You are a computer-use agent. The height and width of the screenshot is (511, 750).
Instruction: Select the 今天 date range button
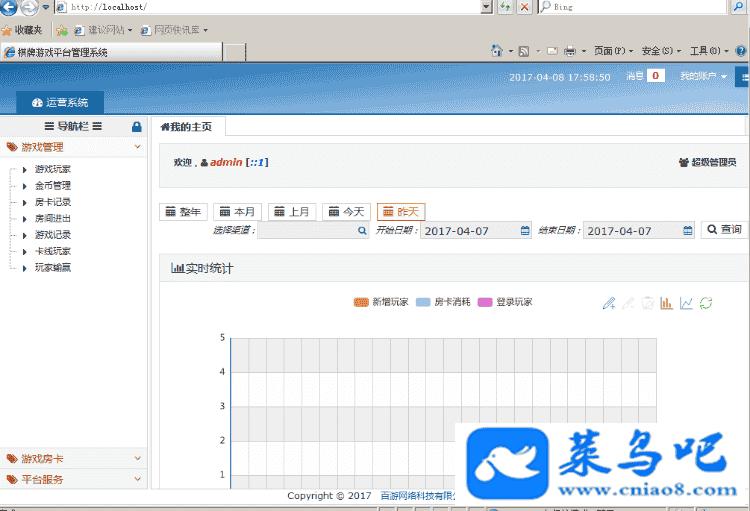click(x=346, y=212)
